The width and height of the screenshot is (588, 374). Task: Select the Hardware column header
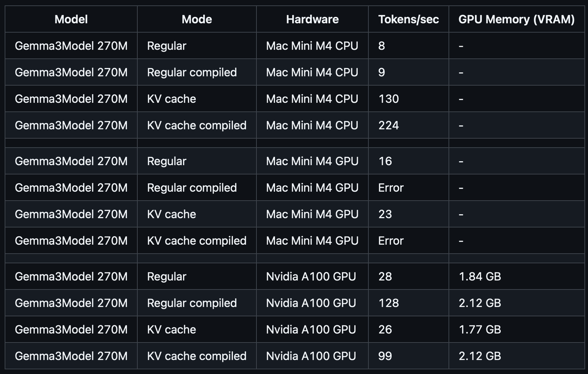click(312, 20)
